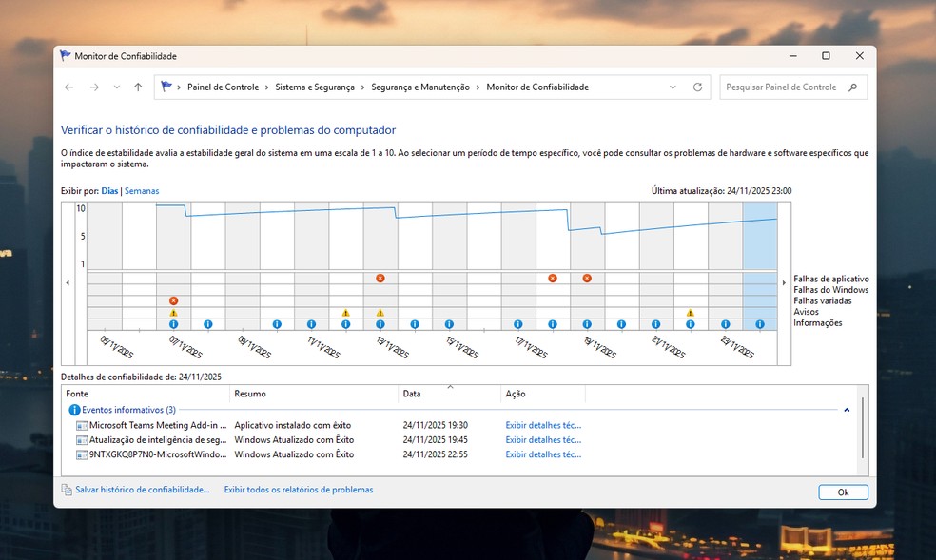Select the warning icon on 22/11/2025
Screen dimensions: 936x560
[x=690, y=313]
